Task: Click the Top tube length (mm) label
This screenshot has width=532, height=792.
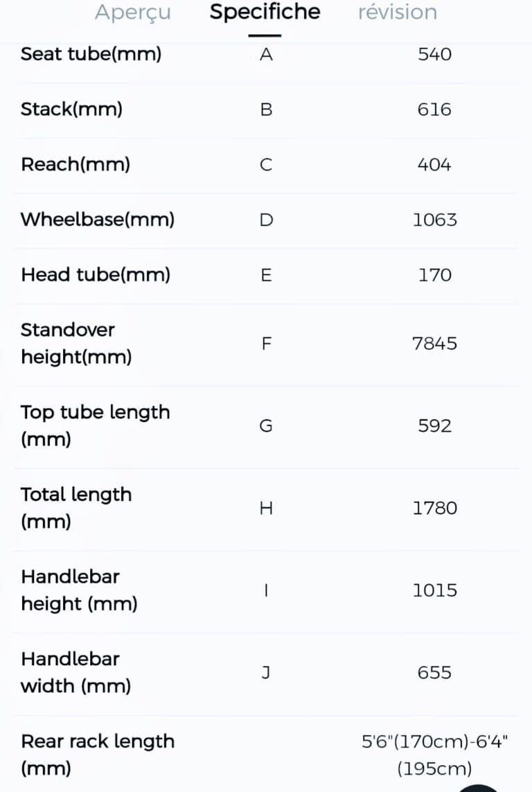Action: pyautogui.click(x=95, y=425)
